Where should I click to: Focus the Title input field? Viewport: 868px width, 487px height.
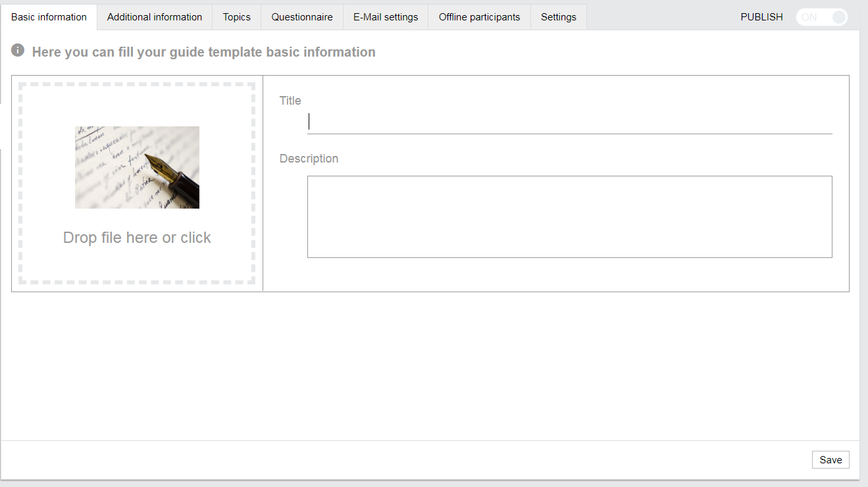click(570, 122)
